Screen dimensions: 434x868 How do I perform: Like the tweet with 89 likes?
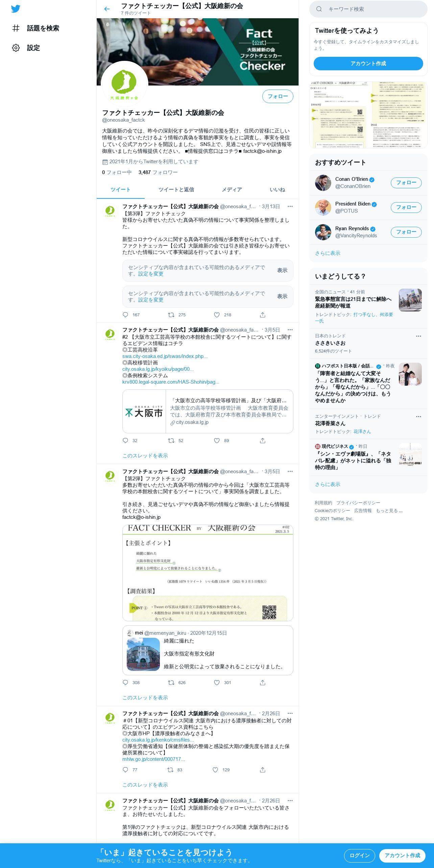click(217, 440)
